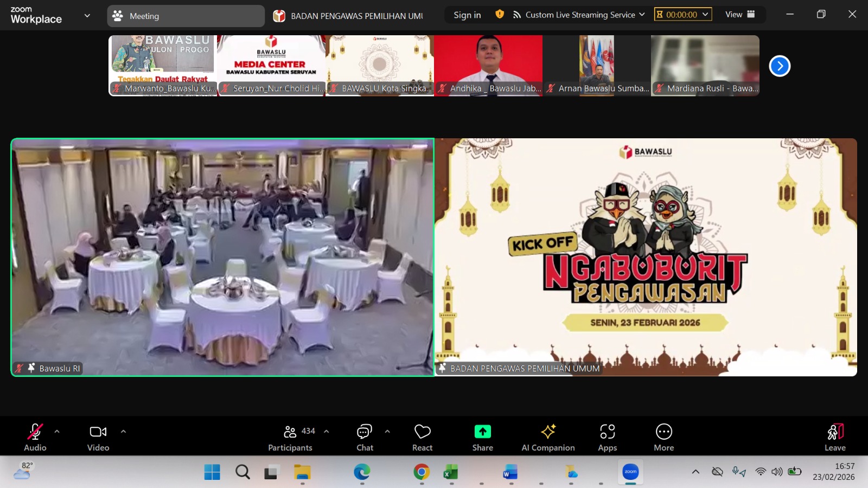Image resolution: width=868 pixels, height=488 pixels.
Task: Open AI Companion
Action: tap(548, 437)
